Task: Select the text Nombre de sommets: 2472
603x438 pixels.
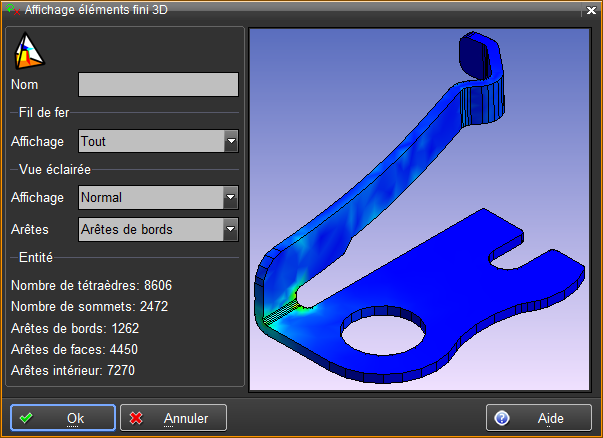Action: (90, 306)
